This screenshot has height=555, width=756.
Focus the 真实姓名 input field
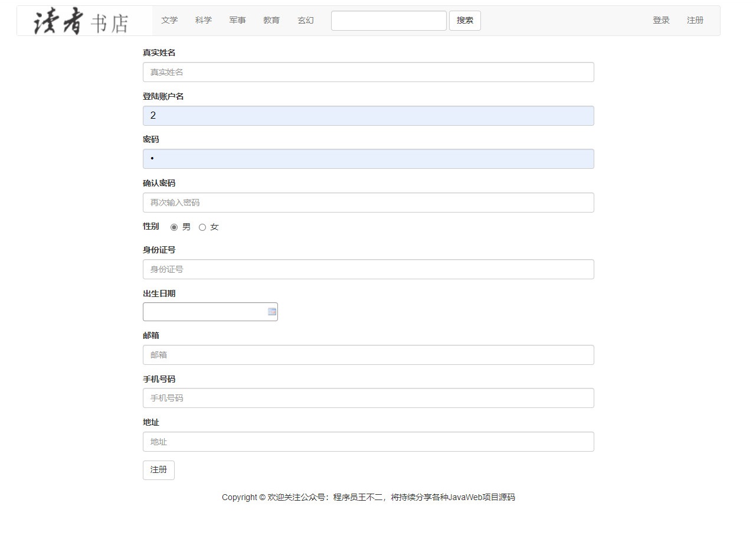click(x=368, y=72)
